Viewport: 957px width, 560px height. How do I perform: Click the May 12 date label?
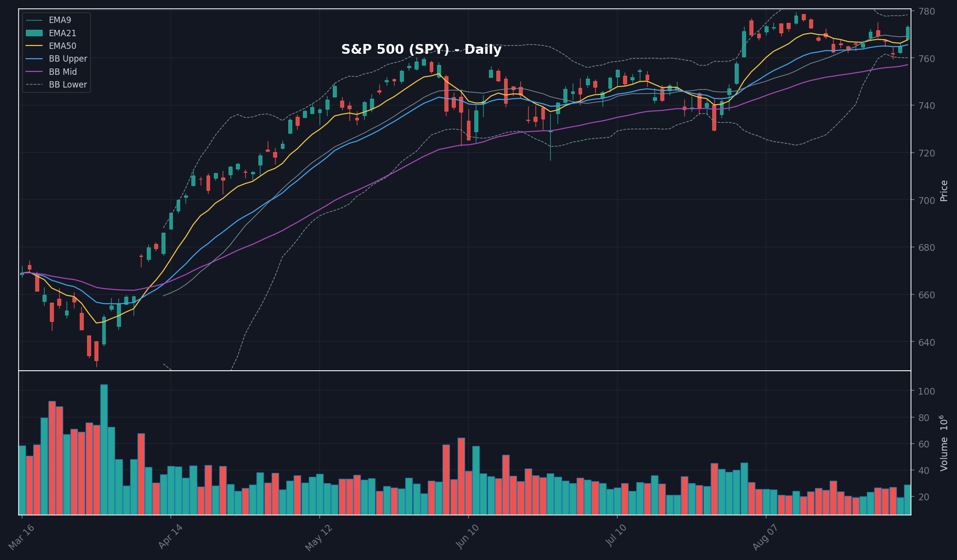click(x=319, y=537)
